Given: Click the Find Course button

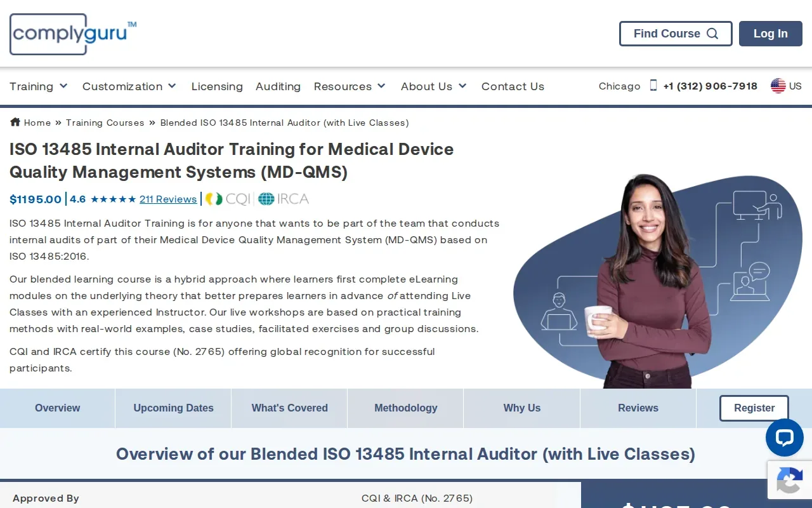Looking at the screenshot, I should point(676,34).
